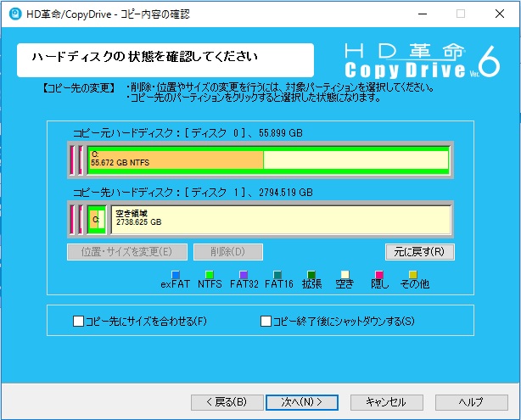This screenshot has height=420, width=521.
Task: Enable コピー先にサイズを合わせる checkbox
Action: [78, 322]
